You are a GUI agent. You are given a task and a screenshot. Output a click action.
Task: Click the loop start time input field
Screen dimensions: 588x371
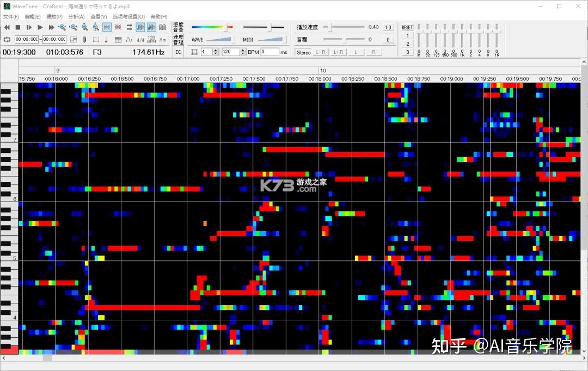27,39
